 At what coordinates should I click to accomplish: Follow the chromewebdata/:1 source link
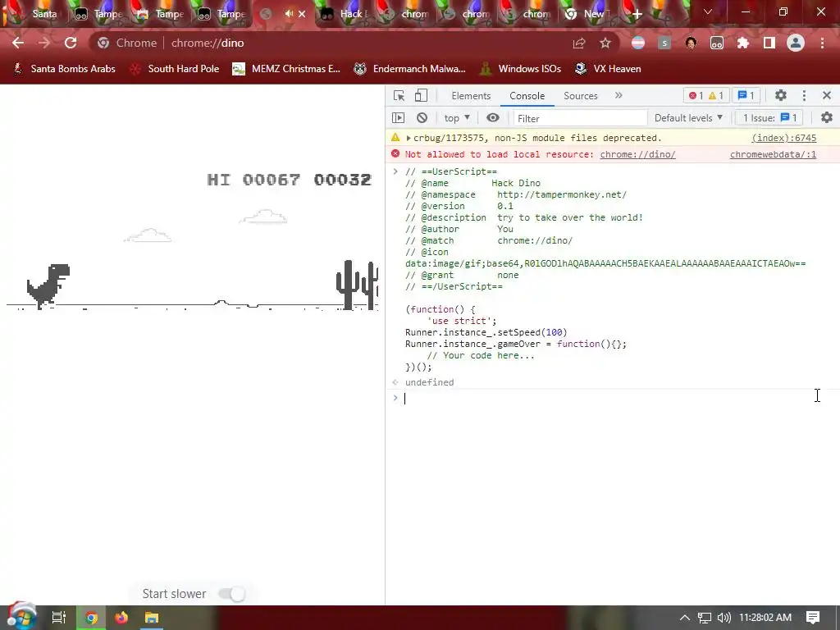pos(773,154)
